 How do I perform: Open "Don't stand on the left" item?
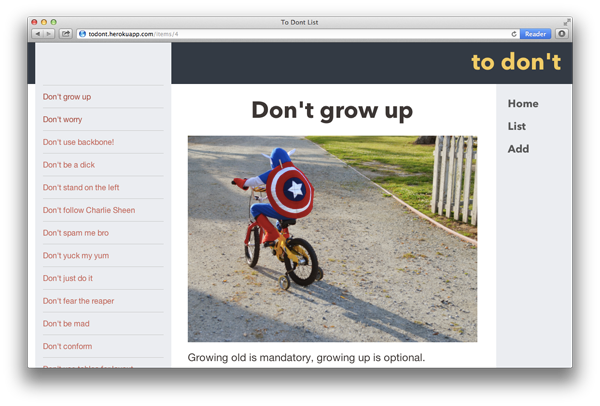coord(81,188)
